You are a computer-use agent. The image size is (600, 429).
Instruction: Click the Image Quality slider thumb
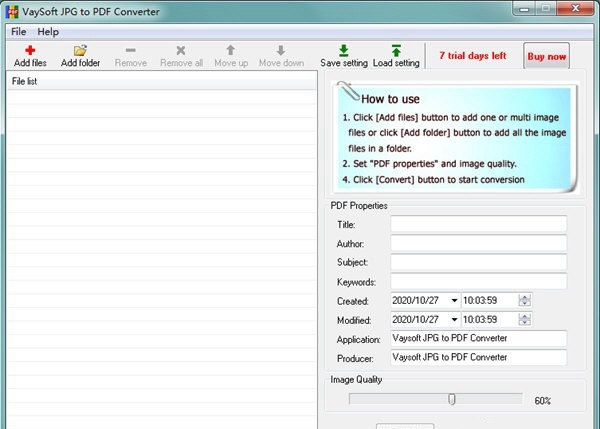point(452,399)
